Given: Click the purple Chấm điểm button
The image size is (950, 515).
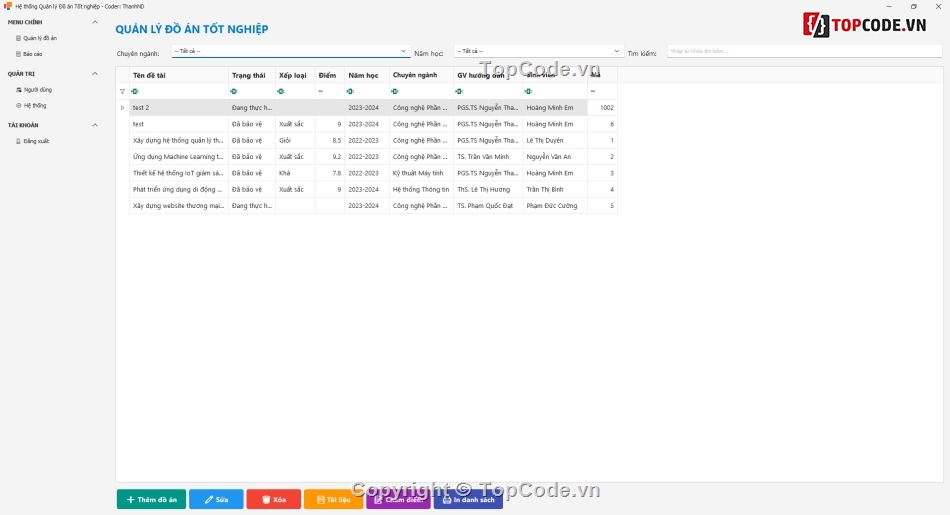Looking at the screenshot, I should click(x=398, y=499).
